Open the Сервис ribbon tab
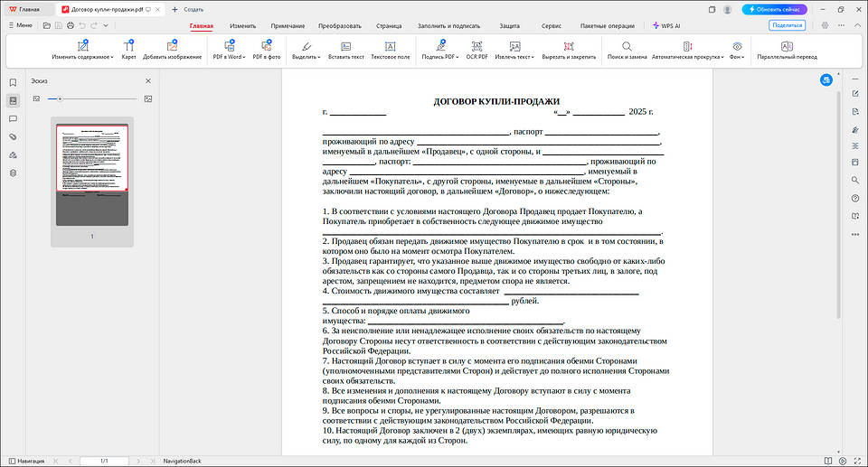The height and width of the screenshot is (467, 868). 552,26
